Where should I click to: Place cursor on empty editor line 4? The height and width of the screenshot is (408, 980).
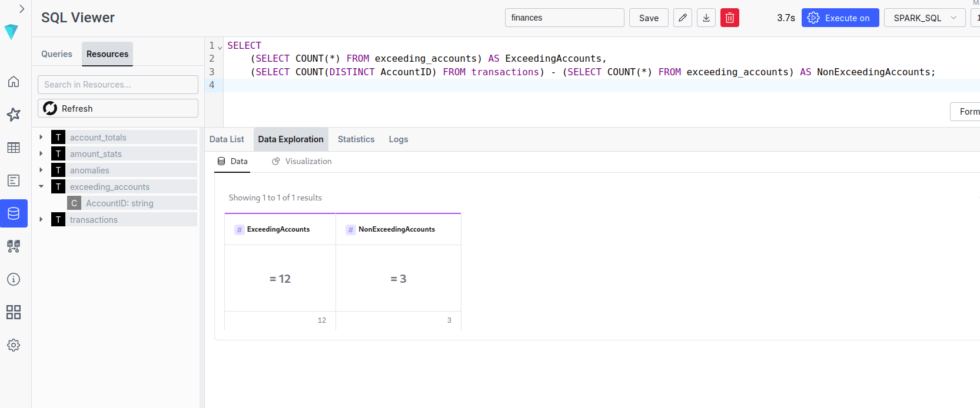(x=600, y=85)
